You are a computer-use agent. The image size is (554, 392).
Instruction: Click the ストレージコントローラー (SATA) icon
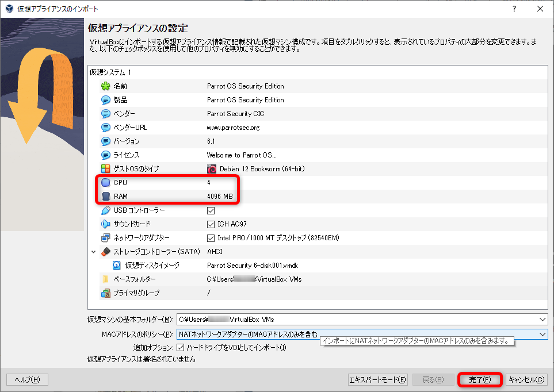coord(106,251)
